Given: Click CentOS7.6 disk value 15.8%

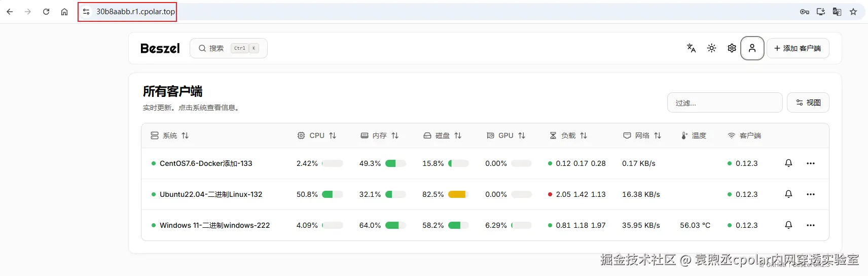Looking at the screenshot, I should 433,163.
